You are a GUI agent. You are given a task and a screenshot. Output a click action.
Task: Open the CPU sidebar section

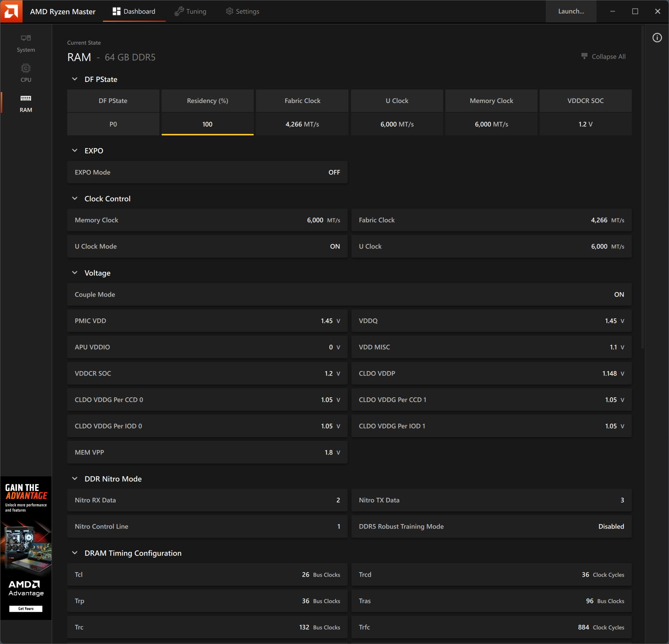tap(26, 74)
